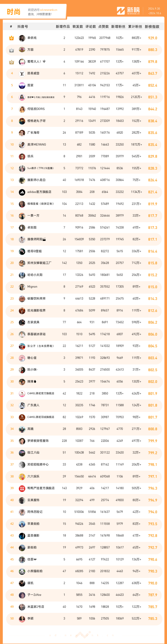
Task: Open the adidas官方旗舰店 avatar logo
Action: 22,192
